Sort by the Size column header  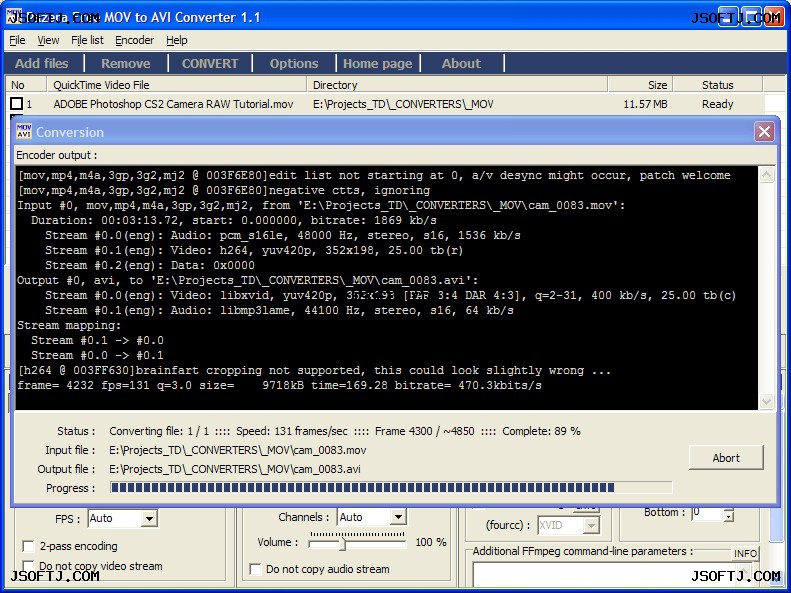pos(641,85)
